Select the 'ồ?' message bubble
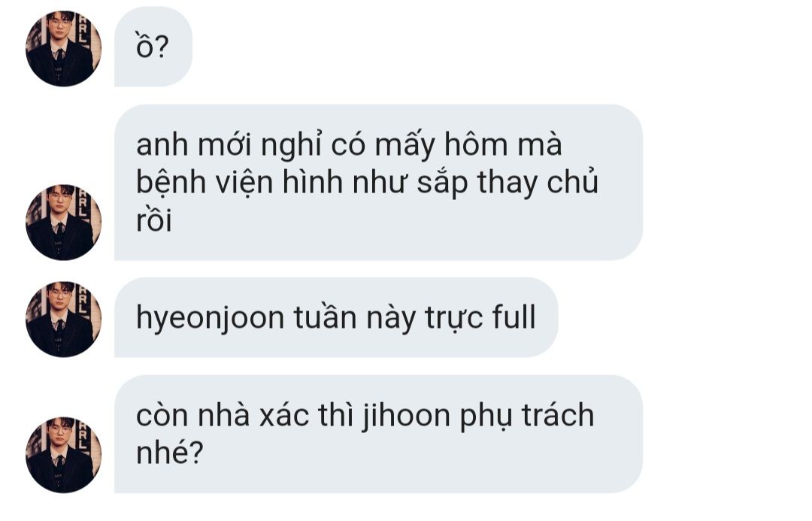This screenshot has width=812, height=521. coord(153,47)
